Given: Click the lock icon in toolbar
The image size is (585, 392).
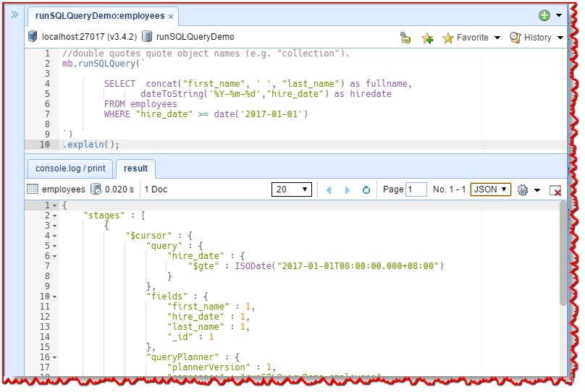Looking at the screenshot, I should click(405, 38).
